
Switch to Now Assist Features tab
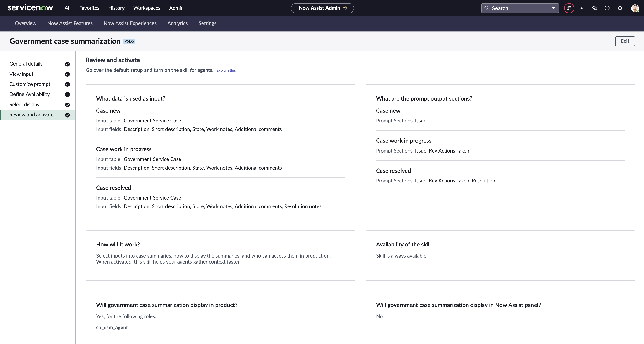[x=70, y=23]
